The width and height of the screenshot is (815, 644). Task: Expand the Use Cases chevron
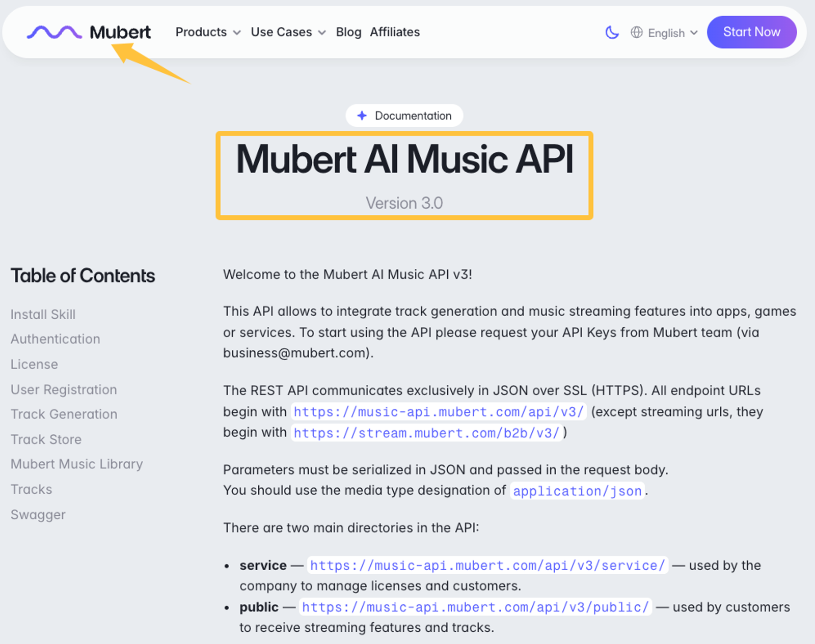[x=322, y=33]
